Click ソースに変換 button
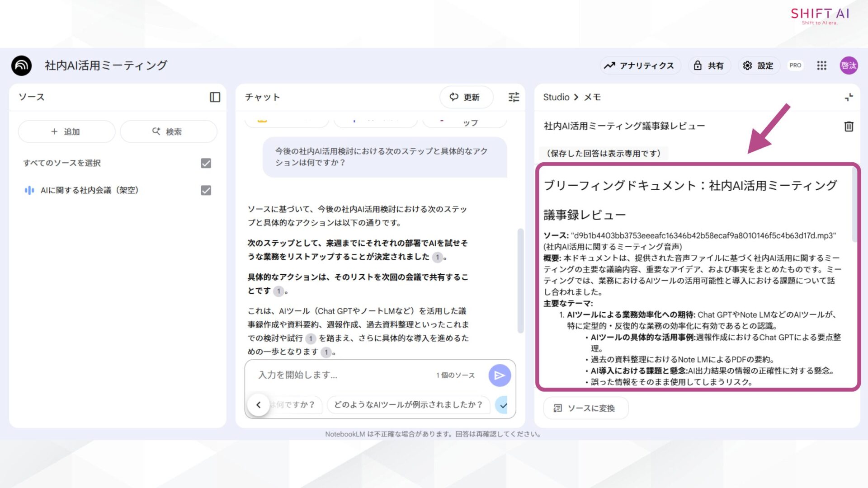Screen dimensions: 868x488 pos(585,408)
